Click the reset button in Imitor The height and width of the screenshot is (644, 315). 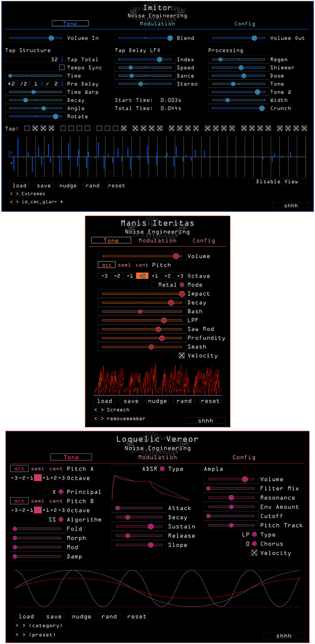pyautogui.click(x=116, y=186)
